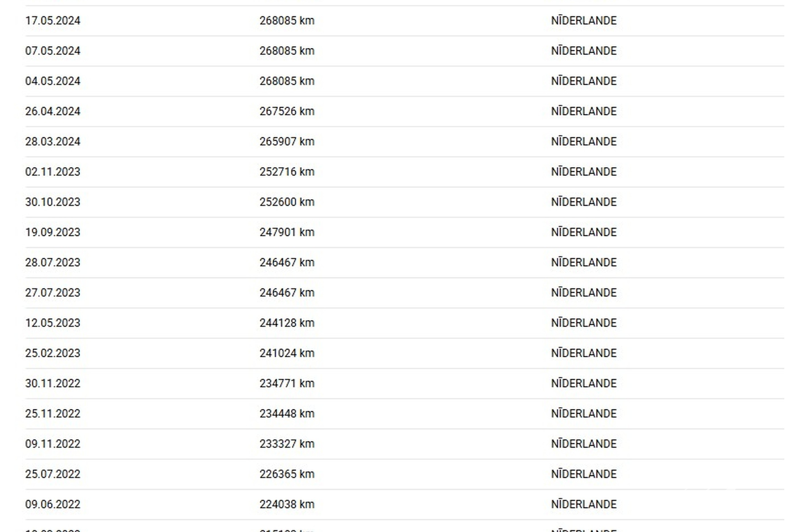The height and width of the screenshot is (532, 798).
Task: Select the 28.03.2024 row date
Action: pyautogui.click(x=53, y=142)
